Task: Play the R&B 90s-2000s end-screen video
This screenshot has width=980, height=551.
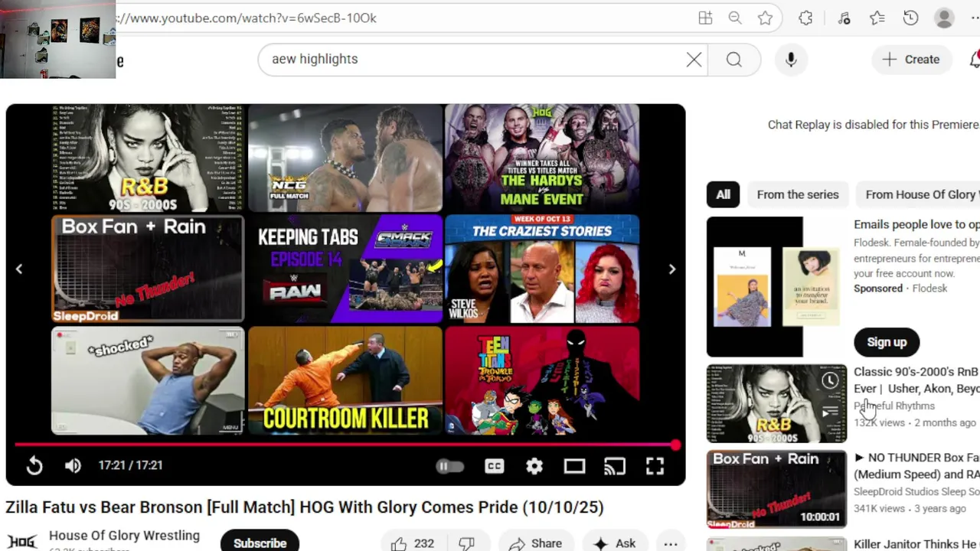Action: pos(148,158)
